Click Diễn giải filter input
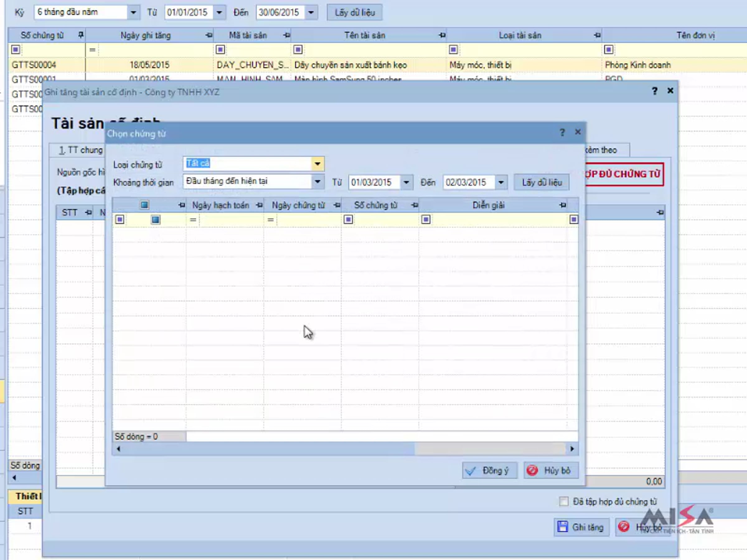Image resolution: width=747 pixels, height=560 pixels. pos(499,220)
